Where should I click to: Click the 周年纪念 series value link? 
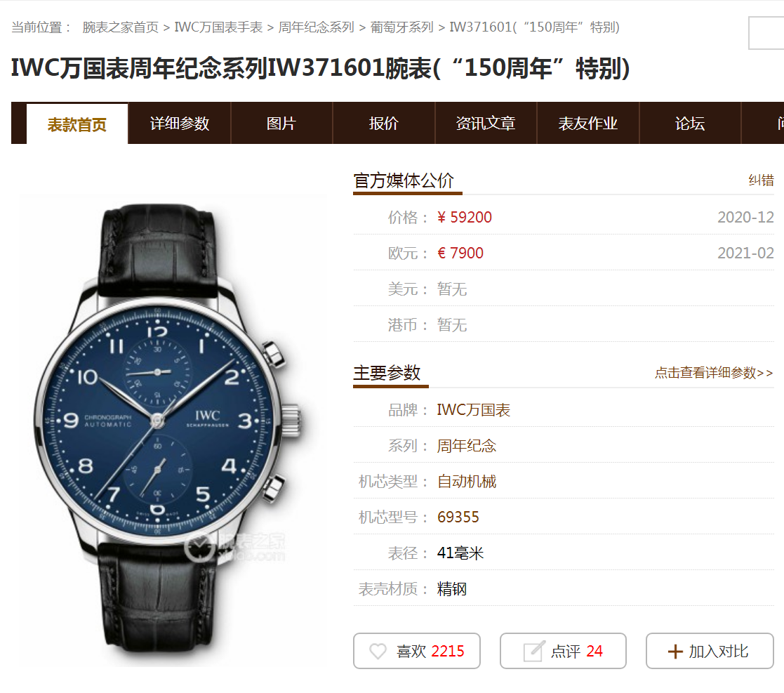click(x=467, y=445)
